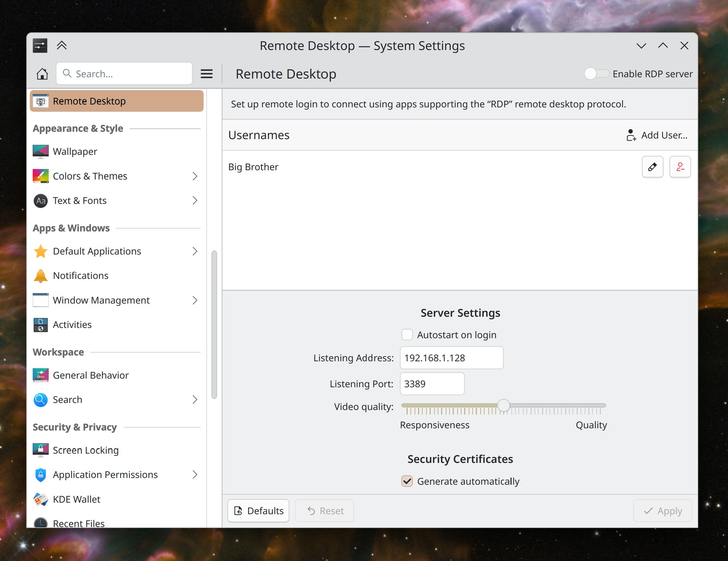Expand Window Management chevron
Image resolution: width=728 pixels, height=561 pixels.
tap(195, 300)
